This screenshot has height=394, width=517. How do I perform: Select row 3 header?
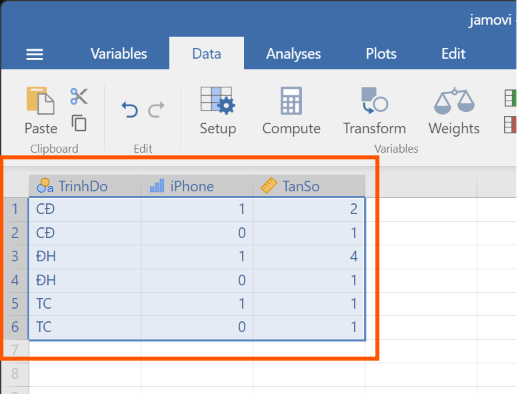pyautogui.click(x=15, y=256)
